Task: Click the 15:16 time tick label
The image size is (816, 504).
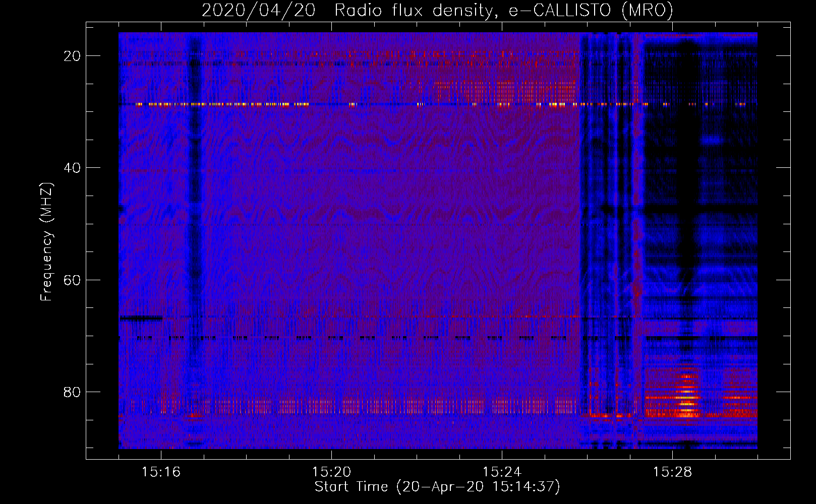Action: [161, 472]
